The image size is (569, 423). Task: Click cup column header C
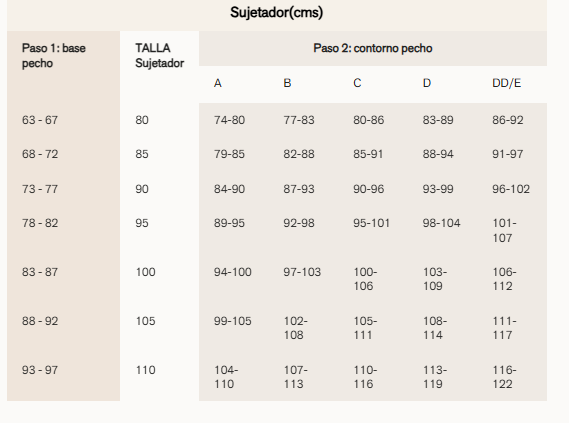[357, 83]
